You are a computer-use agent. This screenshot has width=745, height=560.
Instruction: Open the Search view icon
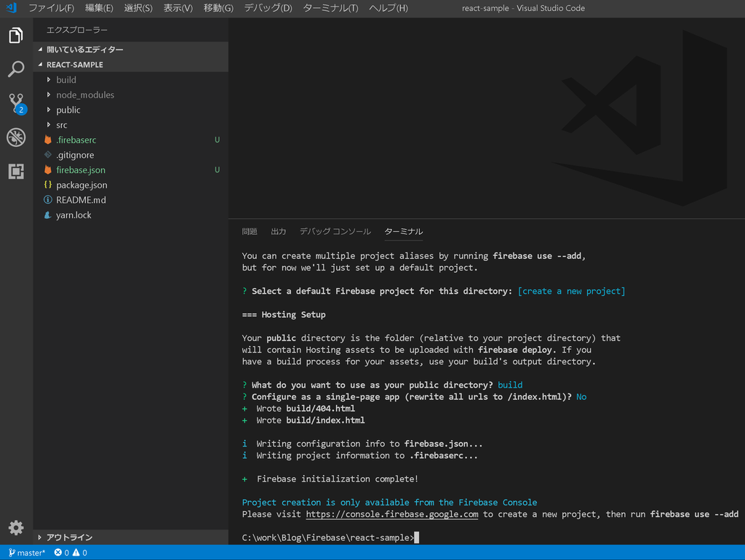tap(16, 68)
